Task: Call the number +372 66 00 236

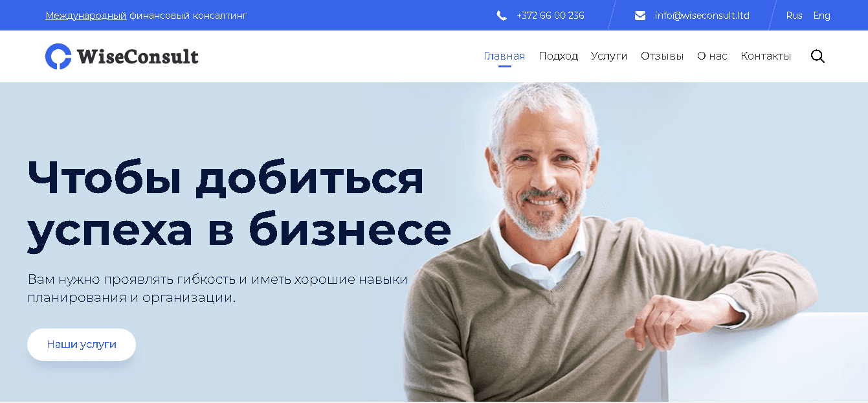Action: [550, 16]
